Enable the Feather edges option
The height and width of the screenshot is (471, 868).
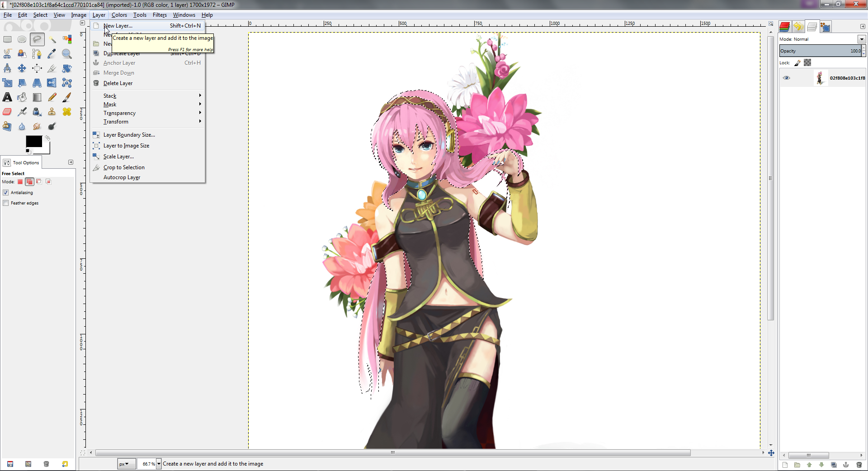(x=6, y=203)
